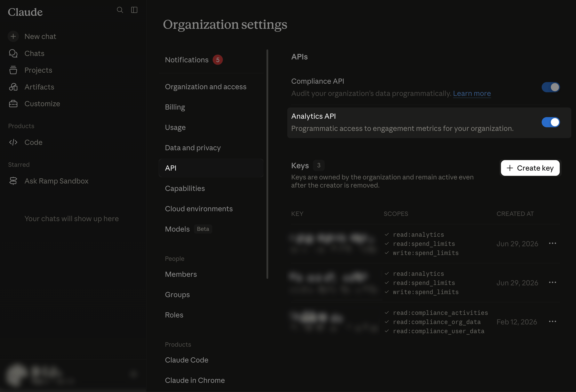Open the Billing section

[x=211, y=107]
